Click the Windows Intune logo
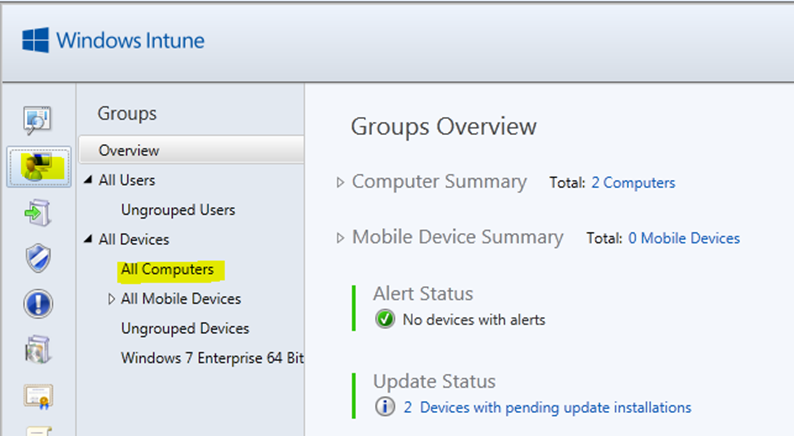The height and width of the screenshot is (436, 794). (113, 40)
